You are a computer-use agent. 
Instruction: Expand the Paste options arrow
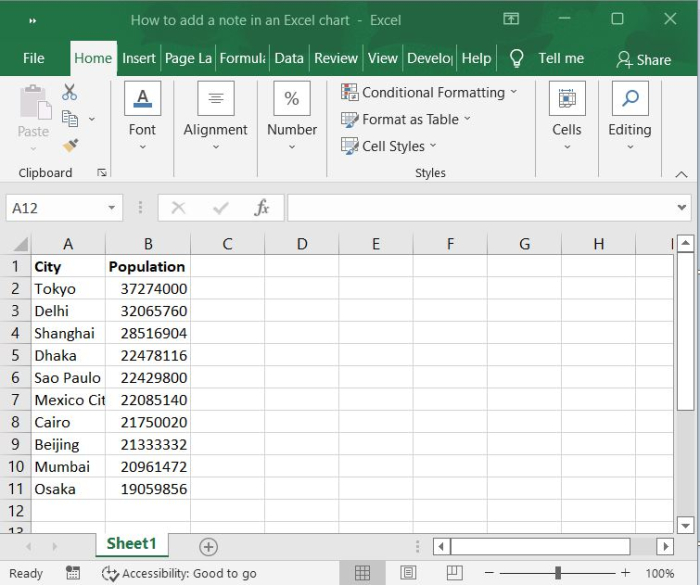(x=33, y=148)
